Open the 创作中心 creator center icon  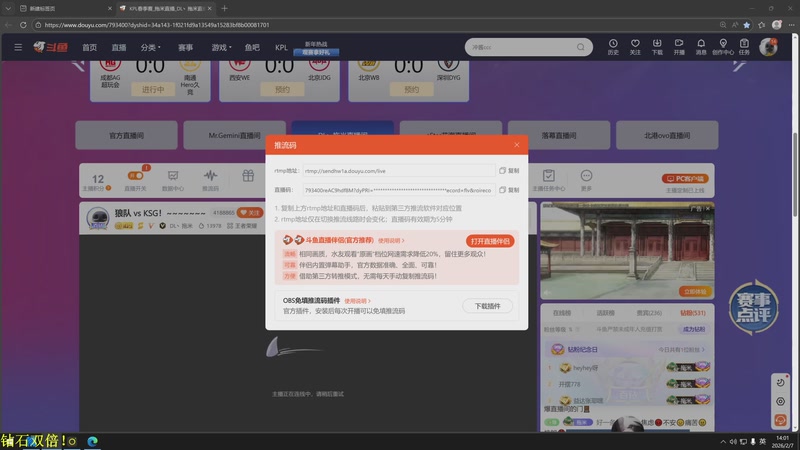point(722,47)
